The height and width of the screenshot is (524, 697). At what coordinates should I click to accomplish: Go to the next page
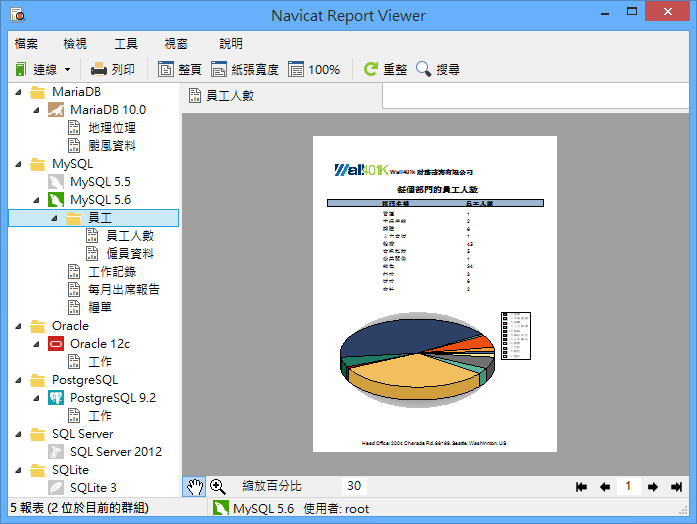click(653, 487)
